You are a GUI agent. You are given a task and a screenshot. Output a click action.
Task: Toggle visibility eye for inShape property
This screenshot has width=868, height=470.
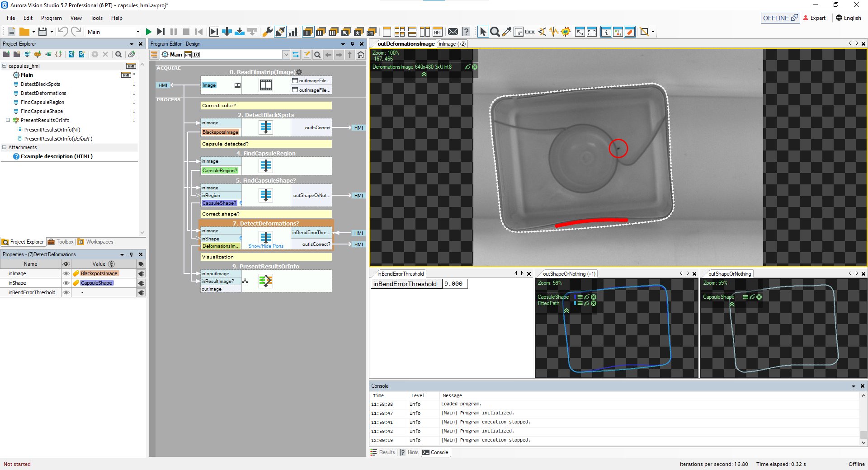click(x=66, y=283)
